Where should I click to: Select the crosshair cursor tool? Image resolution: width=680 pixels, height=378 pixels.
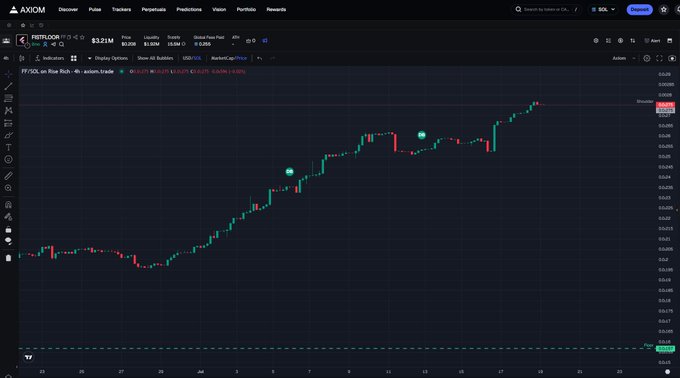click(x=8, y=74)
